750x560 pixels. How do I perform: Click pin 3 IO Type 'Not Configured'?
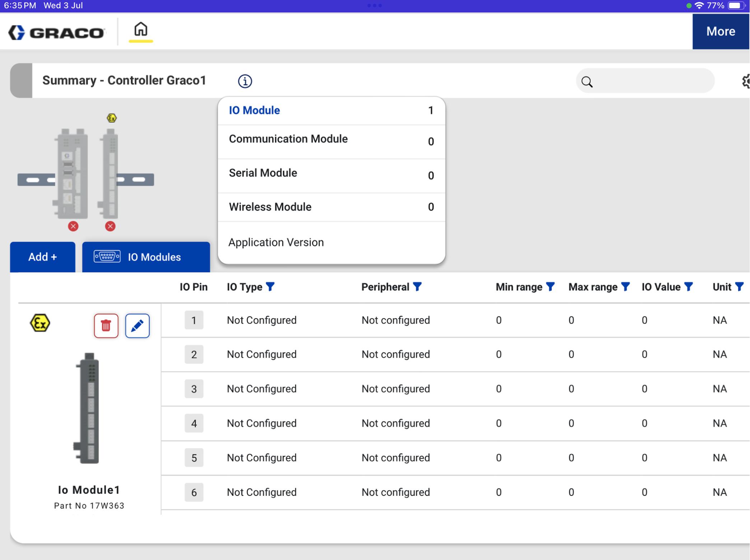(x=262, y=389)
